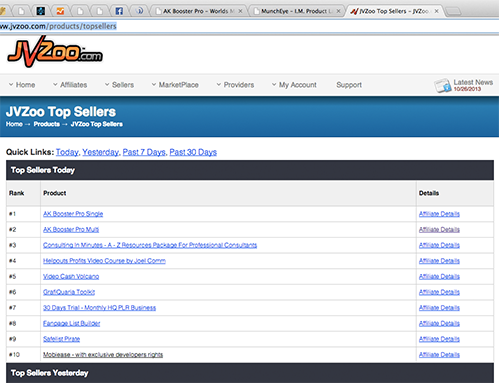The height and width of the screenshot is (383, 499).
Task: View Affiliate Details for rank #8
Action: click(439, 323)
